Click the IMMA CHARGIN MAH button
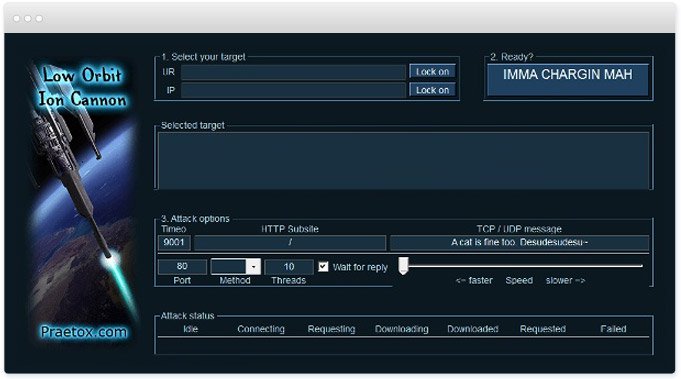 coord(568,80)
